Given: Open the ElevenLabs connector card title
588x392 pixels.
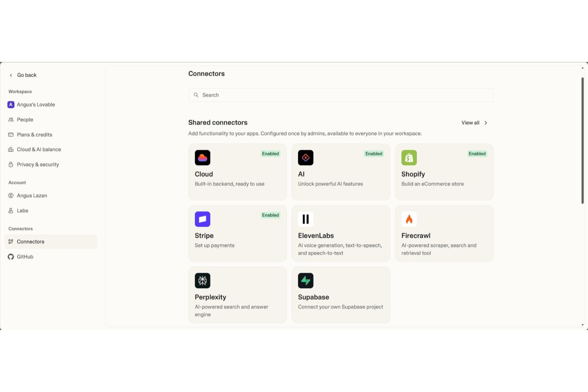Looking at the screenshot, I should pos(316,236).
